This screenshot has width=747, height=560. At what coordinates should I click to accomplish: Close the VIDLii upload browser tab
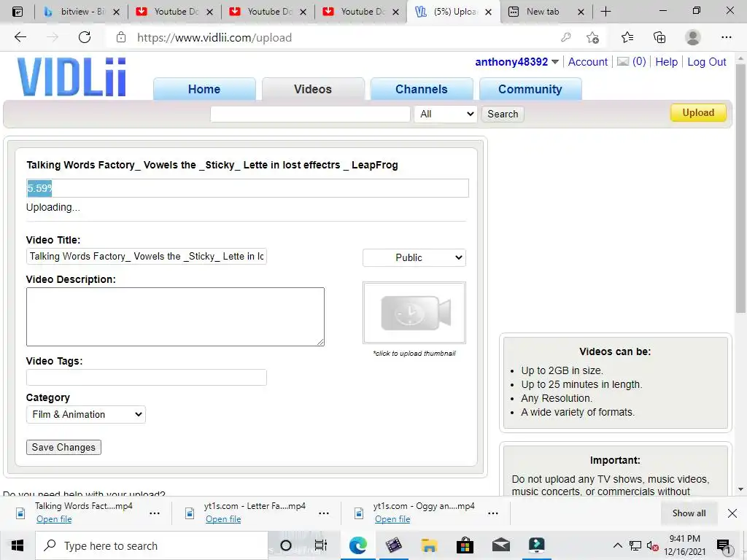pyautogui.click(x=488, y=12)
